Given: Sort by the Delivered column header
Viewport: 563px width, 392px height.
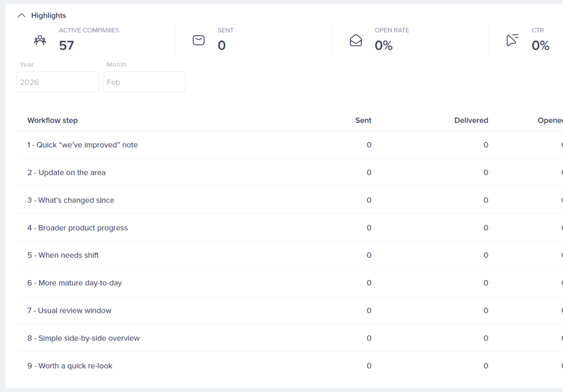Looking at the screenshot, I should (x=471, y=120).
